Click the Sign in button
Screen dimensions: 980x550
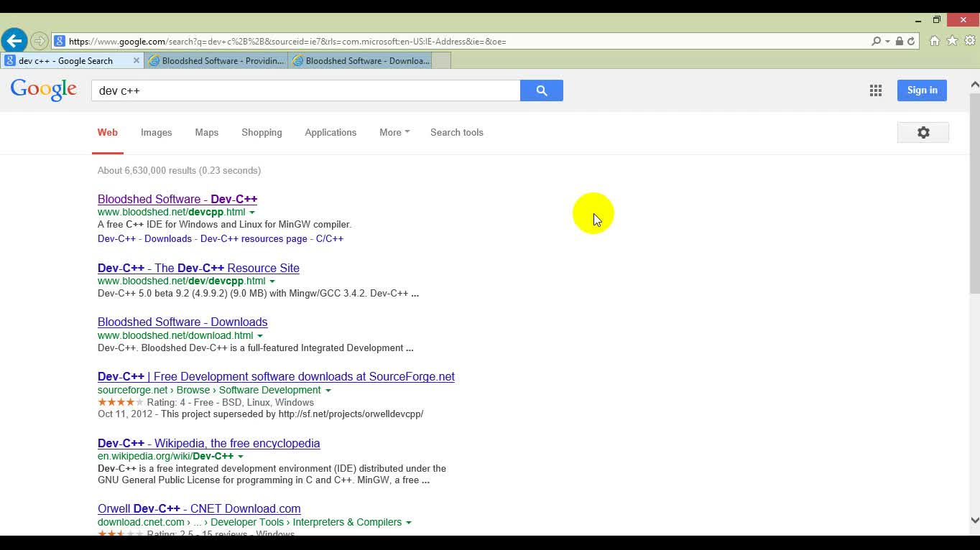pyautogui.click(x=922, y=90)
